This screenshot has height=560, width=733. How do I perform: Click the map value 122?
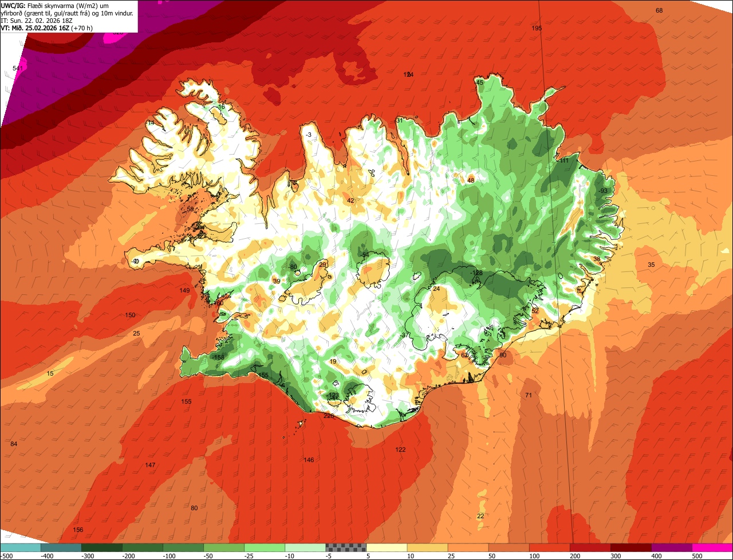[x=400, y=449]
